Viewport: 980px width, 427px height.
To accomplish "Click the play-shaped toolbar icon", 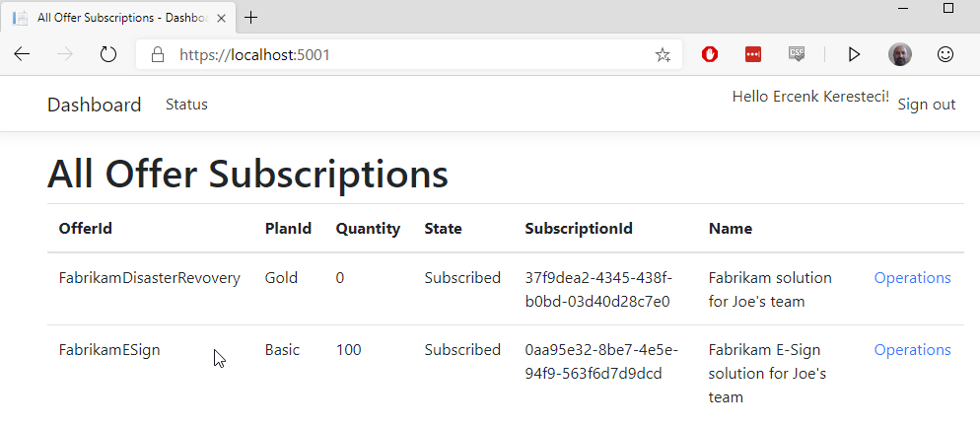I will pyautogui.click(x=854, y=55).
